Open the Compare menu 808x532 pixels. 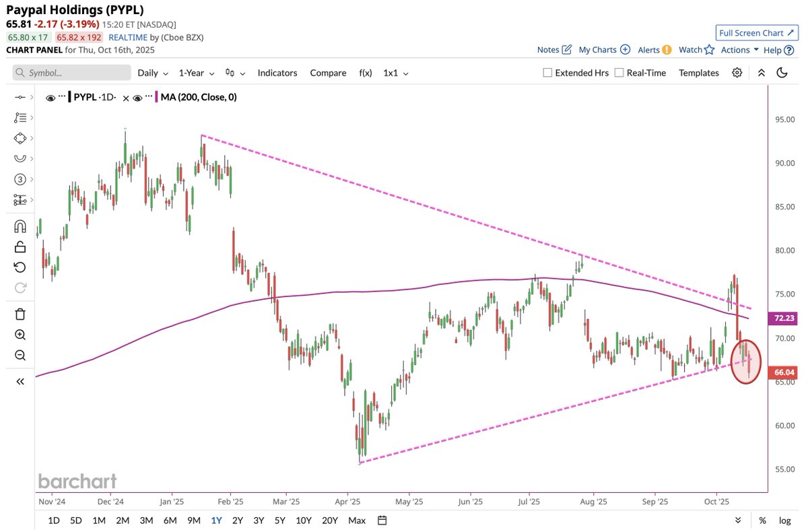pos(328,73)
